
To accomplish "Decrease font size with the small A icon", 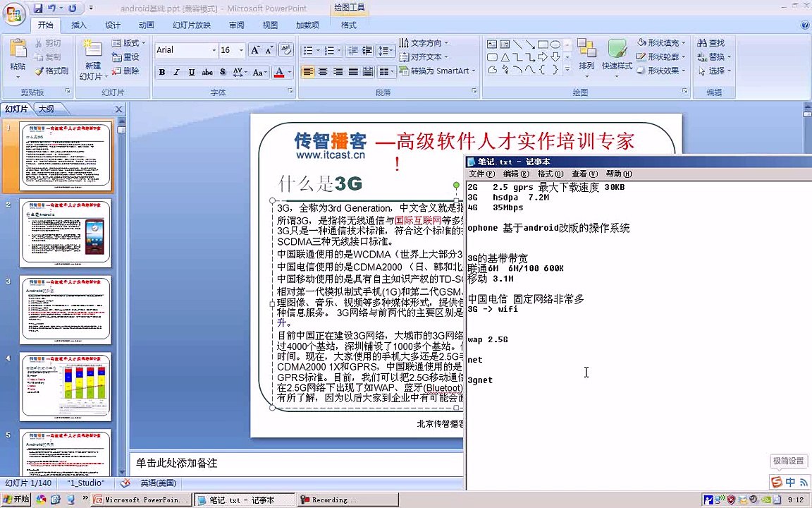I will coord(269,50).
